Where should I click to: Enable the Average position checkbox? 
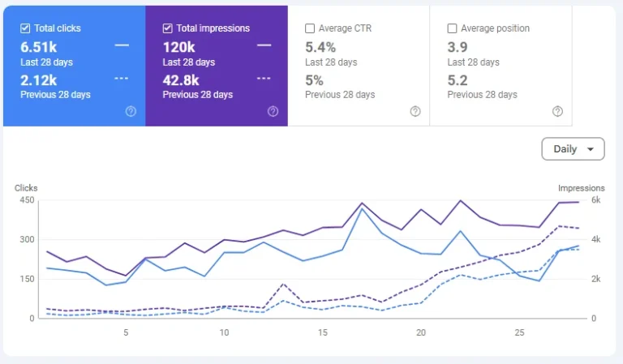tap(452, 28)
